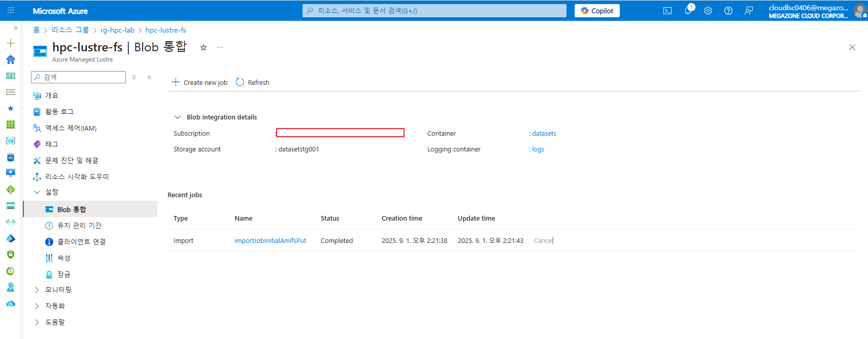Expand the far-left portal sidebar

click(x=16, y=28)
